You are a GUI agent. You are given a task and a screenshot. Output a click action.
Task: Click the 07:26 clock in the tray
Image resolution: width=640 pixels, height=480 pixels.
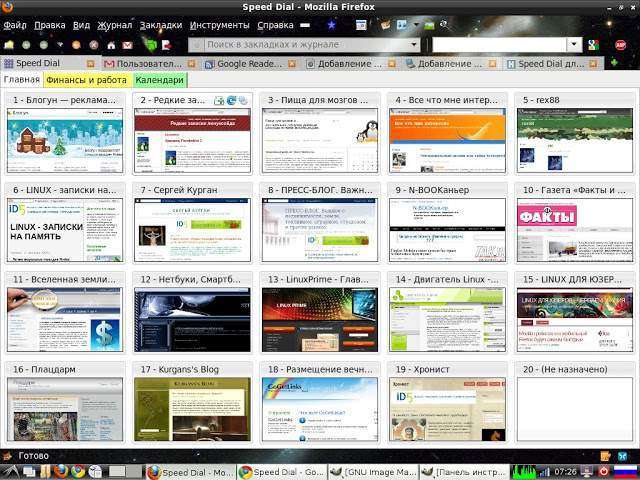point(565,472)
